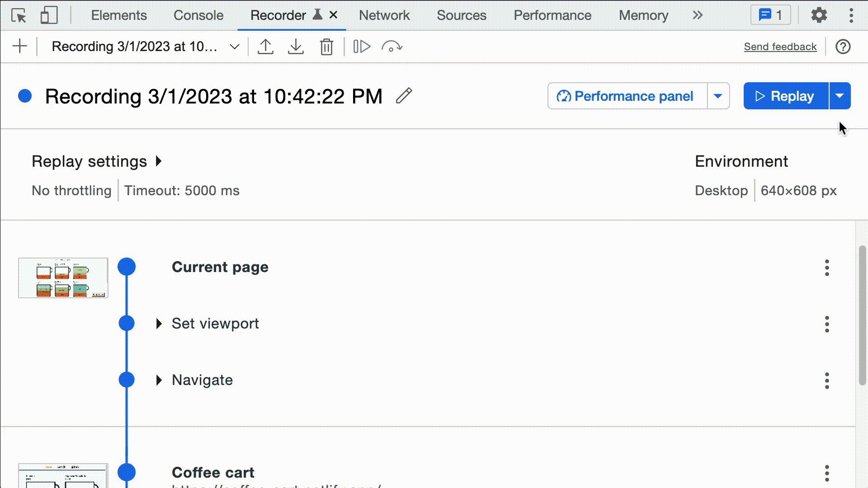868x488 pixels.
Task: Expand the Navigate step details
Action: click(159, 380)
